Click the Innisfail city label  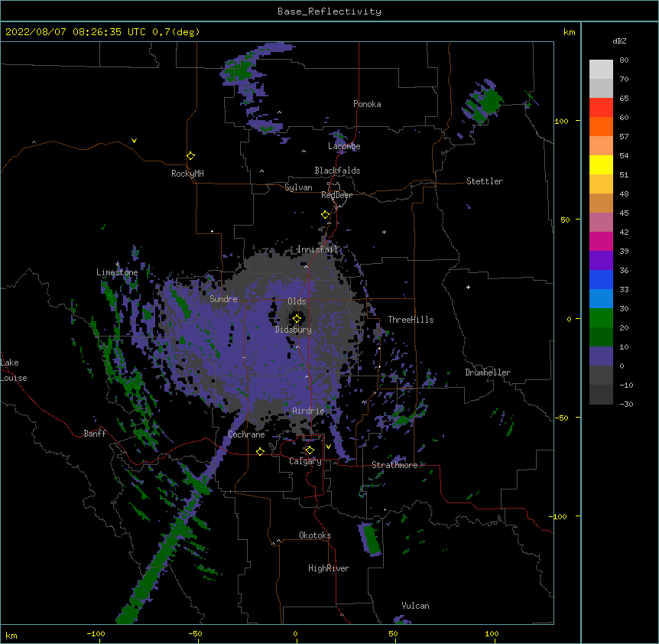pyautogui.click(x=317, y=249)
